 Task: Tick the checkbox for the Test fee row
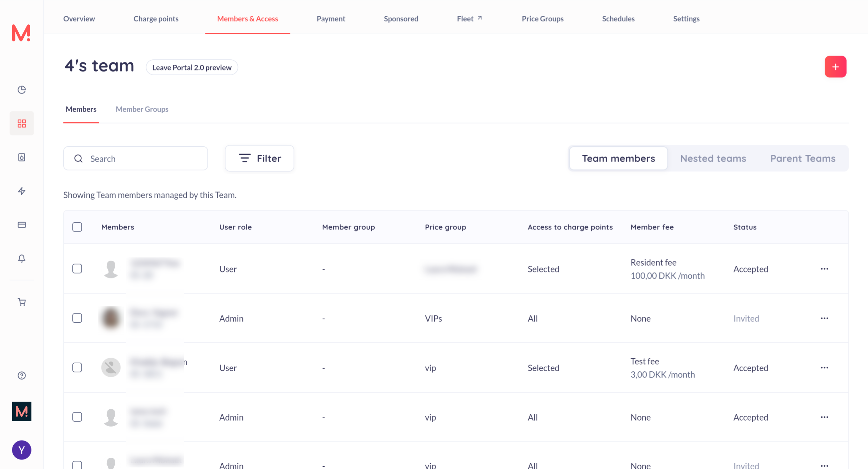[77, 368]
